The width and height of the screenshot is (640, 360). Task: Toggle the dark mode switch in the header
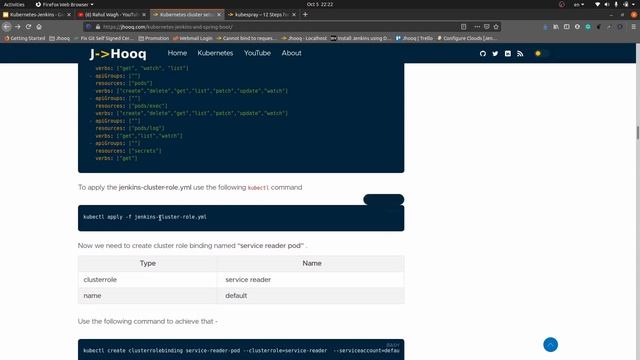point(542,53)
